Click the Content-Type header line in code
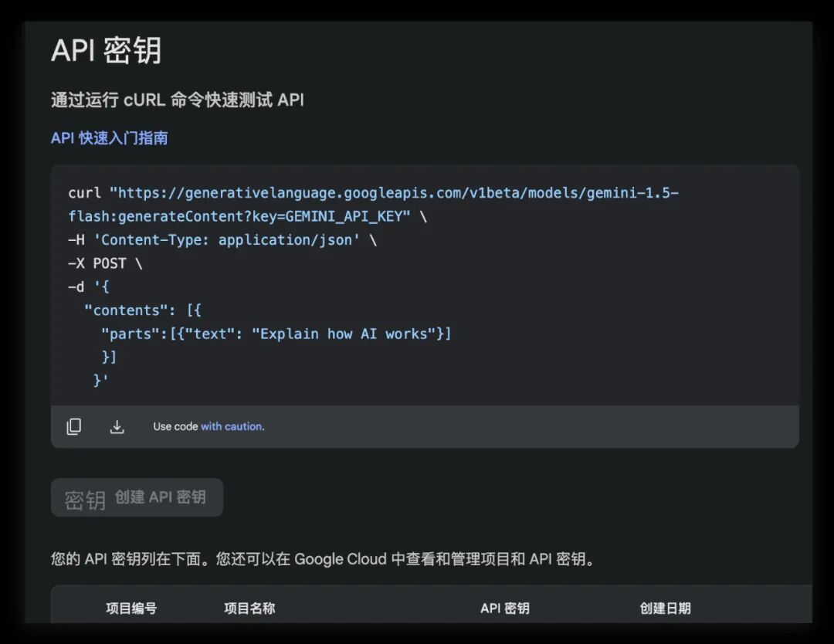834x644 pixels. coord(222,240)
